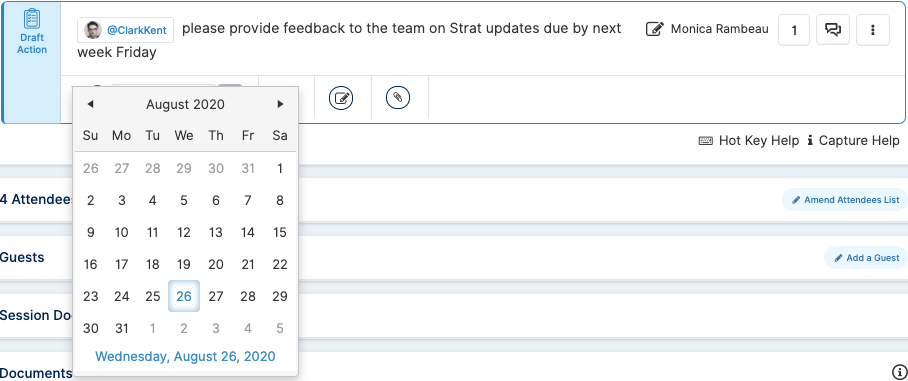Click Wednesday, August 26, 2020 today link

coord(185,356)
